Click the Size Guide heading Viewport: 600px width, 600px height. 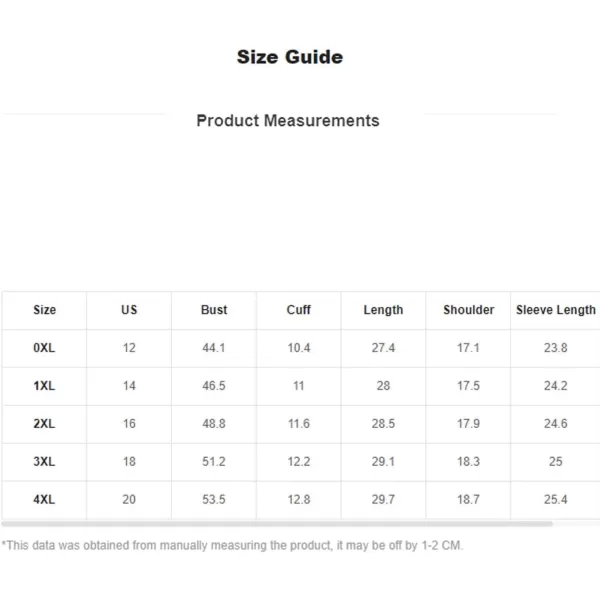[x=290, y=57]
